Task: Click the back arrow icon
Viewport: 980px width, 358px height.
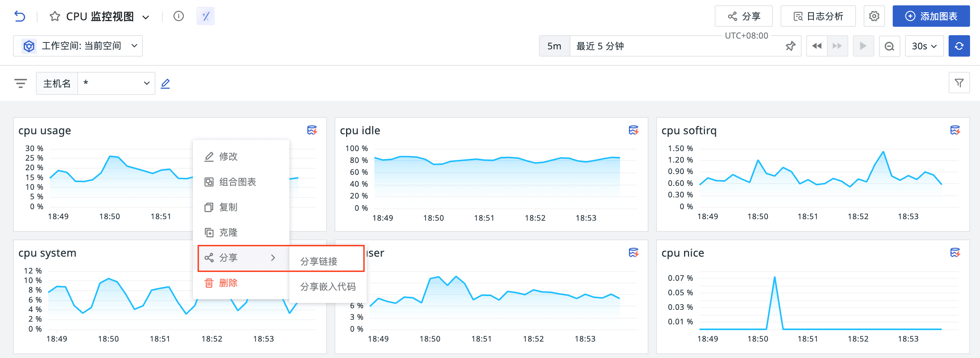Action: [x=20, y=16]
